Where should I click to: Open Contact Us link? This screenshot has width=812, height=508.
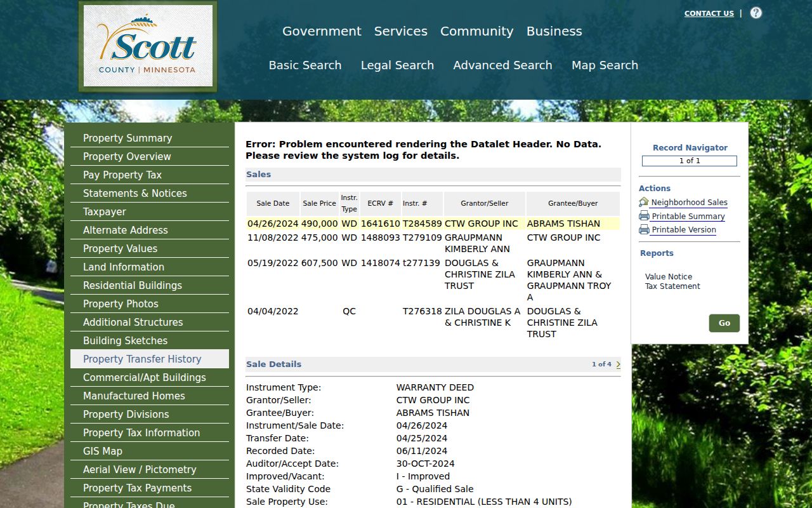tap(709, 13)
